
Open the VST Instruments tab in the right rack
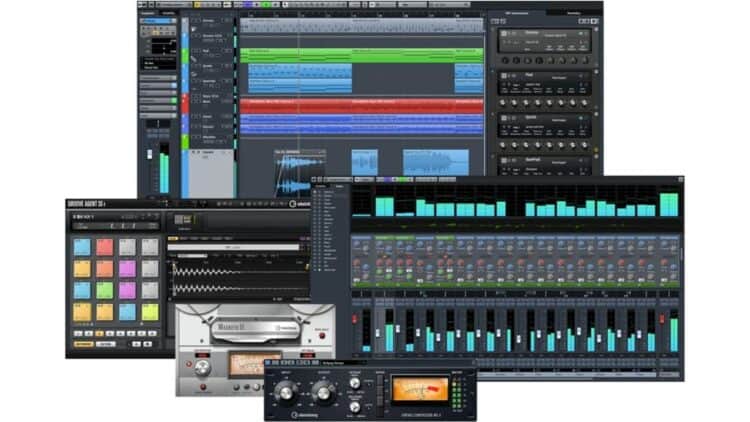(517, 13)
